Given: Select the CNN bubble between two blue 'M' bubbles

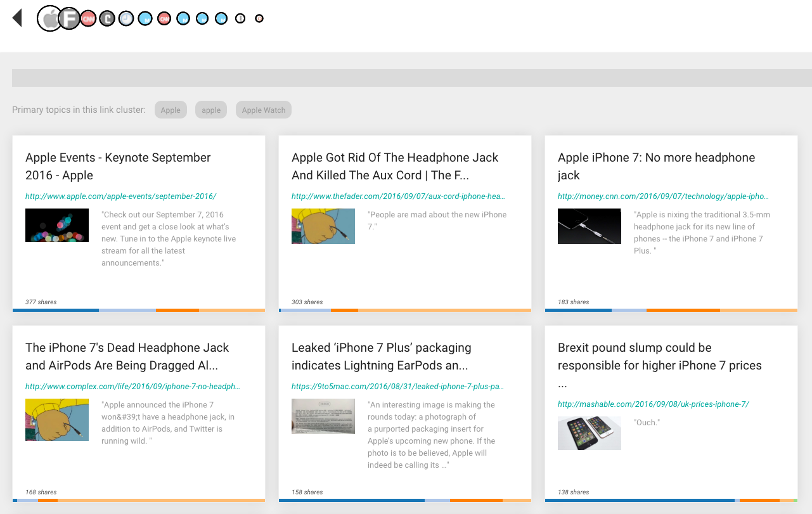Looking at the screenshot, I should [x=164, y=19].
